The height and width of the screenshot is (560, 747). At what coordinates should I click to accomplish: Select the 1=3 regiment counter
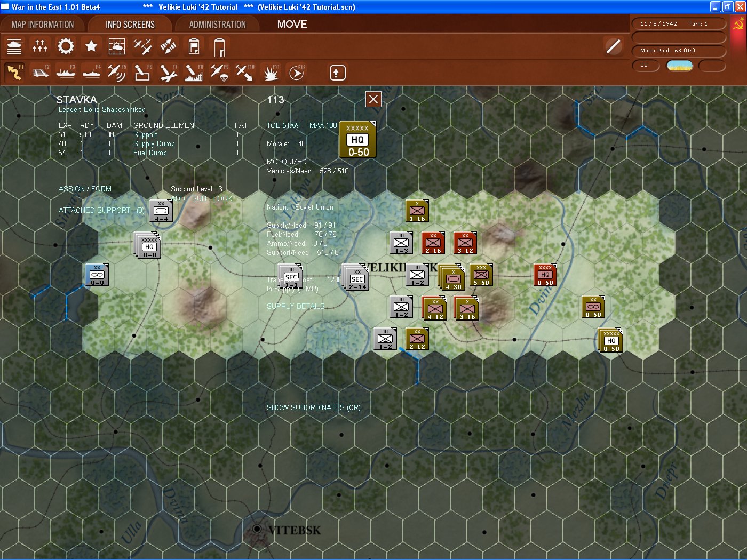(x=401, y=243)
